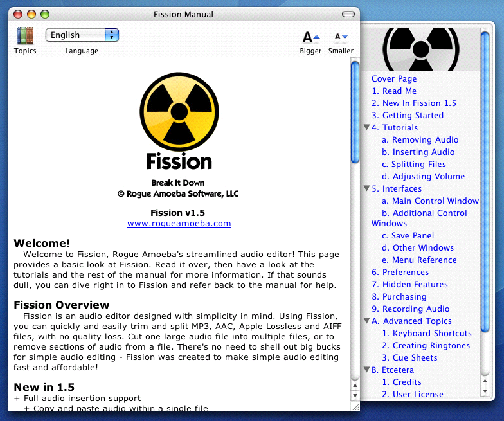The height and width of the screenshot is (421, 504).
Task: Select the A. Advanced Topics entry
Action: 411,321
